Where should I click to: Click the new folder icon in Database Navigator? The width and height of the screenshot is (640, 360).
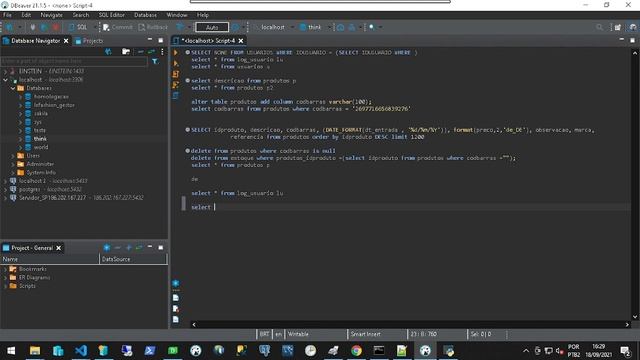pyautogui.click(x=126, y=51)
